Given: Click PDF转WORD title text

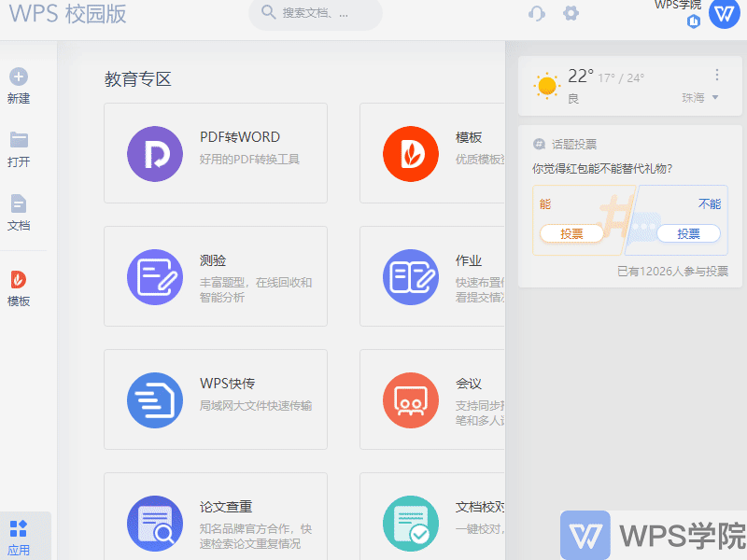Looking at the screenshot, I should pos(240,137).
